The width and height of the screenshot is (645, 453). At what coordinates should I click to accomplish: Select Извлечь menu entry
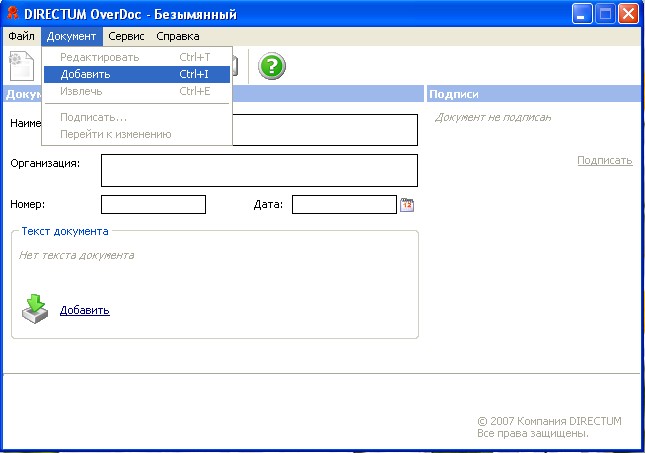pyautogui.click(x=137, y=91)
